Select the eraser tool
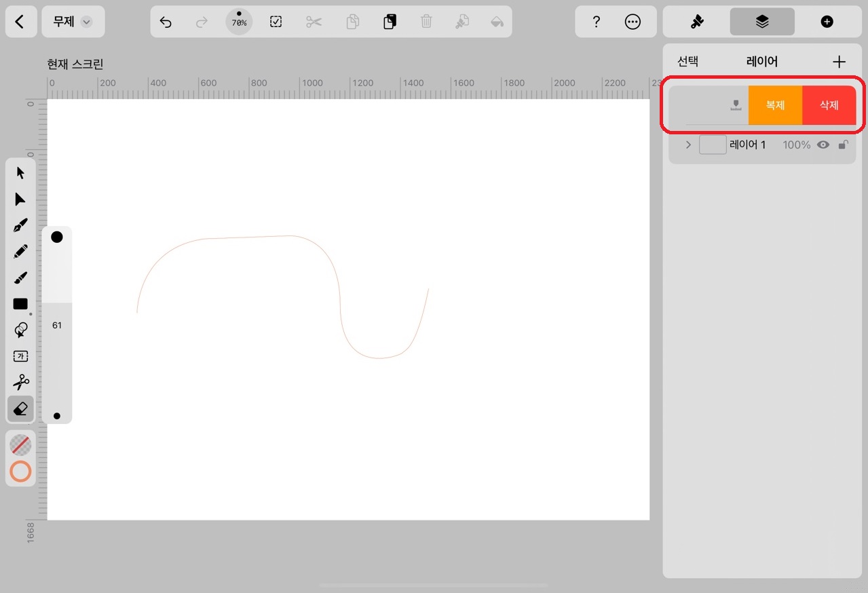This screenshot has width=868, height=593. point(20,408)
